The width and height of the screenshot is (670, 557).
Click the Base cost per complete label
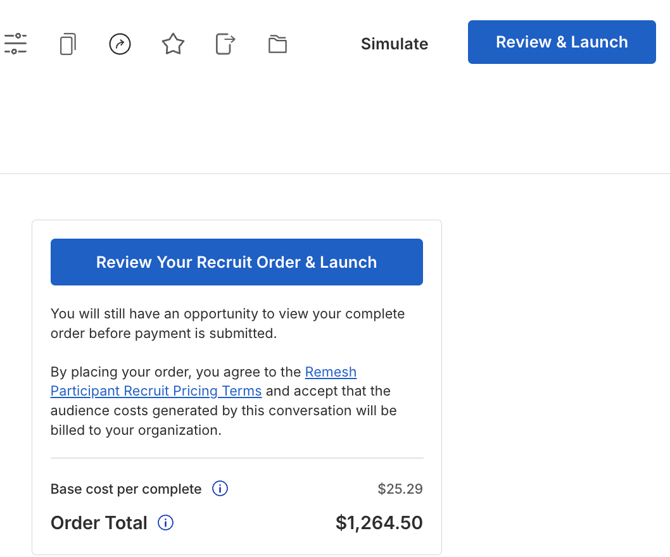(126, 489)
